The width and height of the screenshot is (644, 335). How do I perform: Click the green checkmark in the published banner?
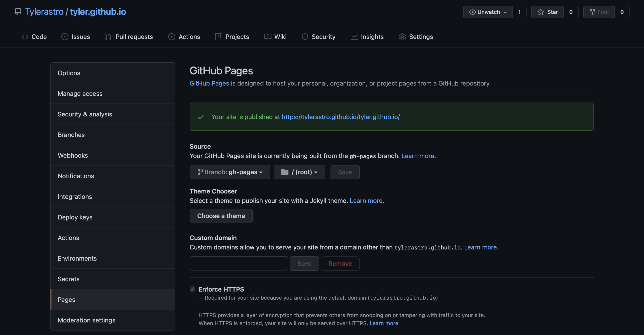tap(201, 117)
